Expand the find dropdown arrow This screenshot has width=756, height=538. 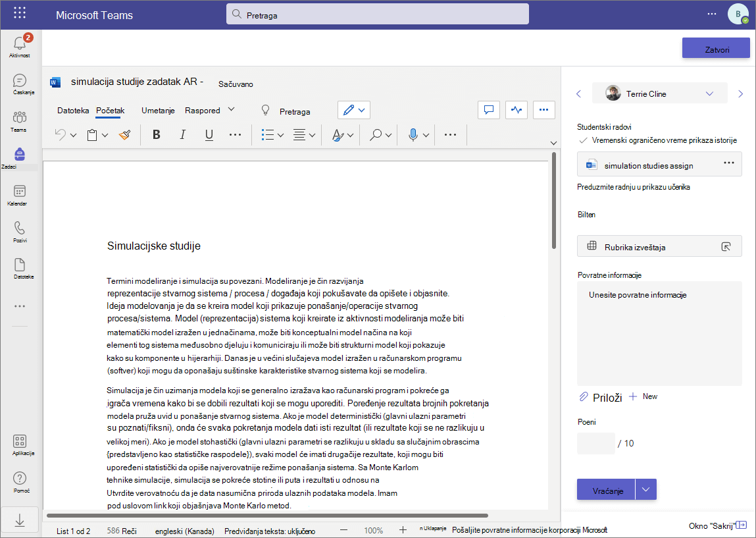click(389, 135)
